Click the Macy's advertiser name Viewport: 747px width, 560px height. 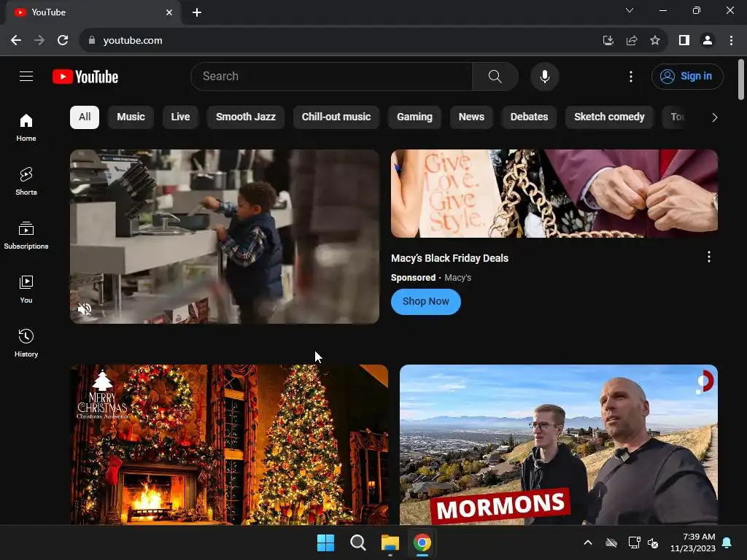[x=458, y=278]
